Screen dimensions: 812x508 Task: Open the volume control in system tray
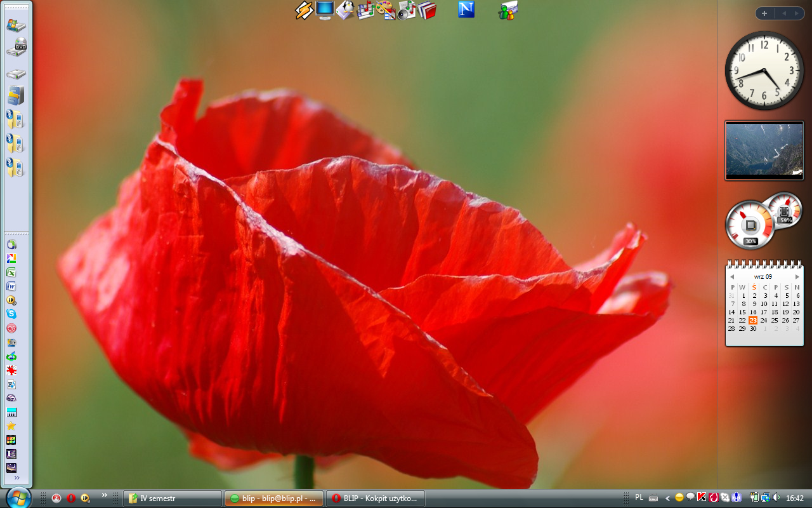point(776,498)
